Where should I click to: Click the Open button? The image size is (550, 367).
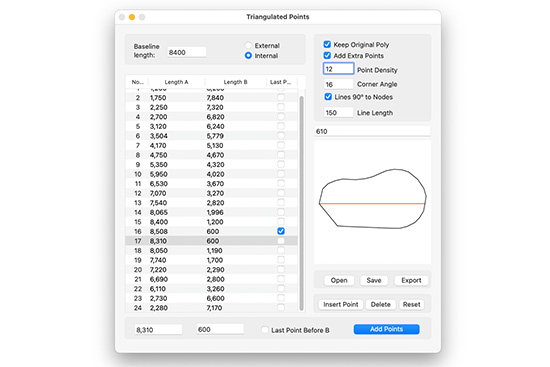click(339, 280)
